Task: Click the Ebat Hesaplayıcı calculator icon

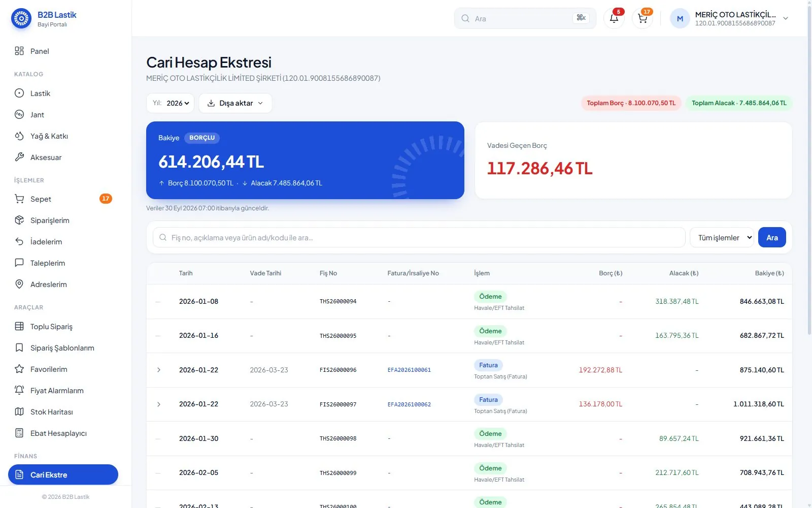Action: coord(19,433)
